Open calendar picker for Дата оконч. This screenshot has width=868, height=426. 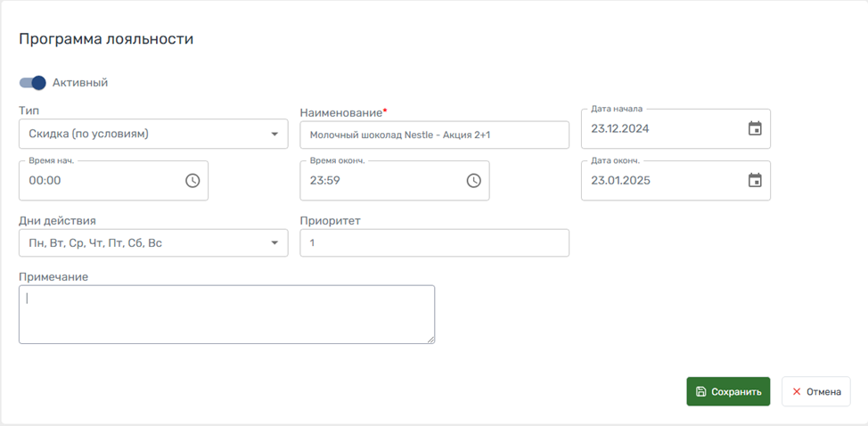[755, 180]
